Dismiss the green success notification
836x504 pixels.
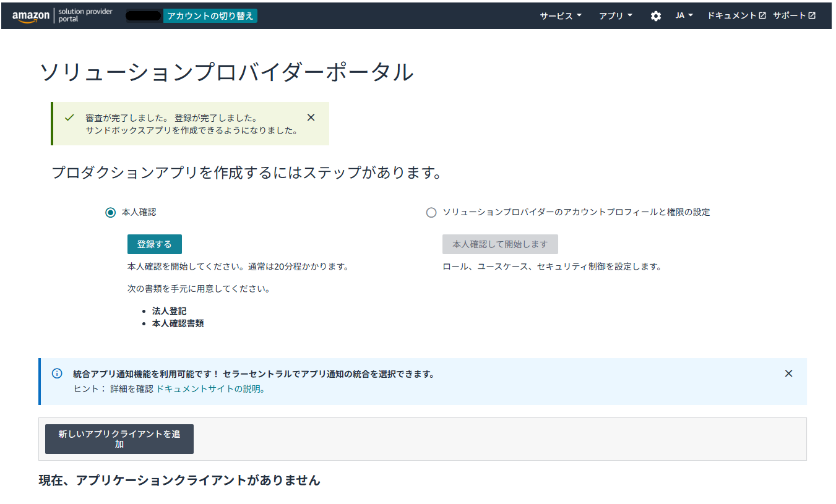click(x=311, y=117)
